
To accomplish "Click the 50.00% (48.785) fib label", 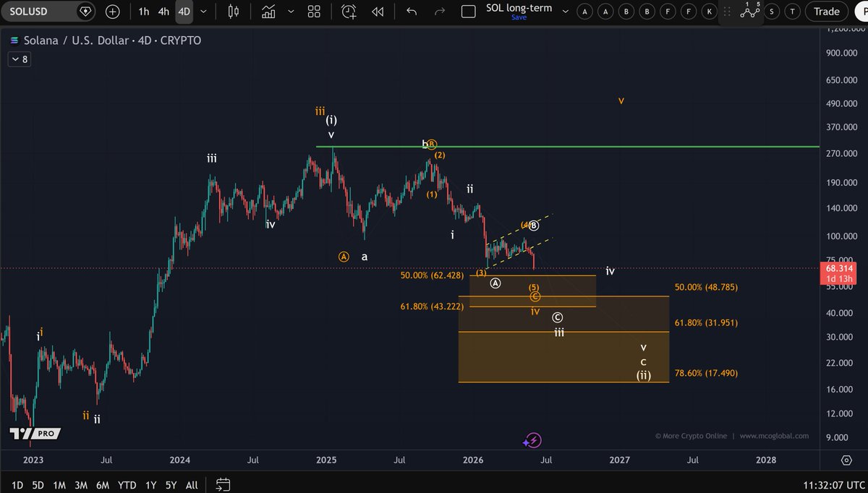I will click(706, 287).
